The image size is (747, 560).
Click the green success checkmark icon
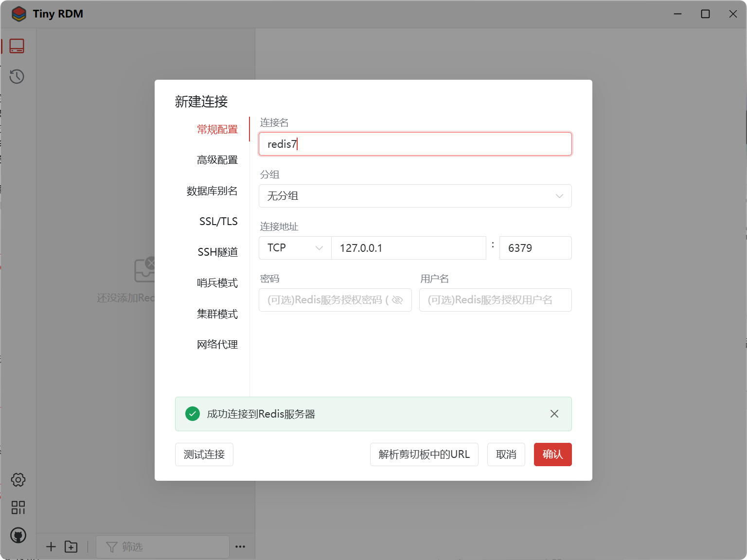[x=193, y=414]
